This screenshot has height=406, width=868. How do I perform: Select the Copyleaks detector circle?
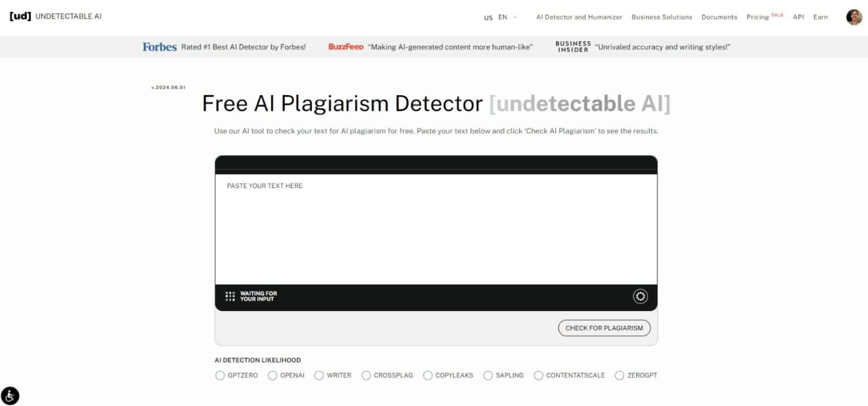428,376
